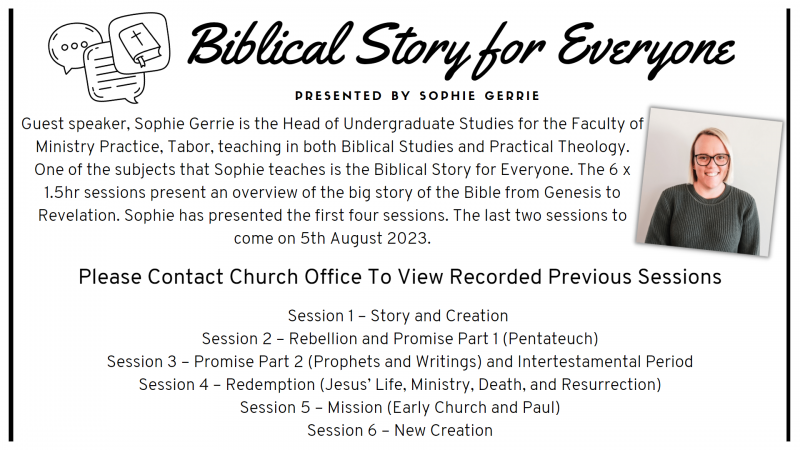Click the lined text speech bubble icon

113,74
